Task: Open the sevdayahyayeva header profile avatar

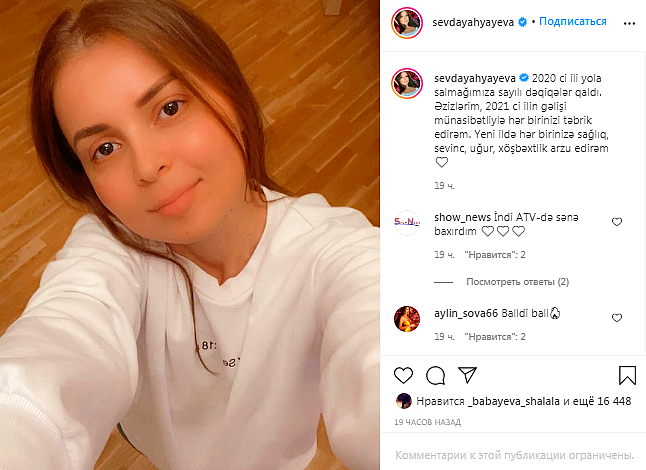Action: (x=408, y=21)
